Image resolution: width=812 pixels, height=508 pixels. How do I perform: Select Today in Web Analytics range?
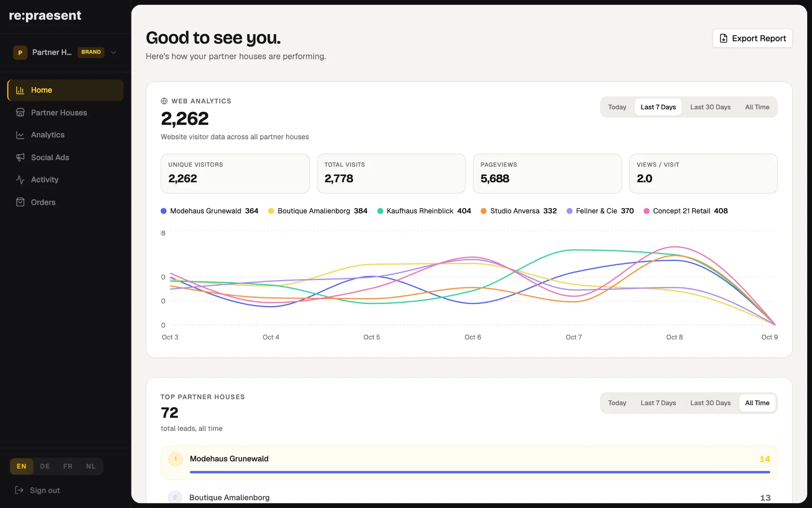tap(617, 107)
